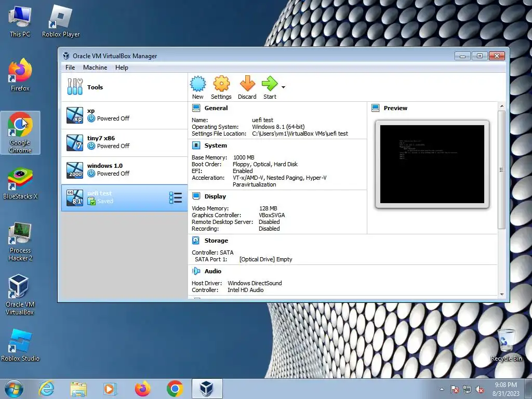
Task: Click the Audio section header
Action: pyautogui.click(x=212, y=271)
